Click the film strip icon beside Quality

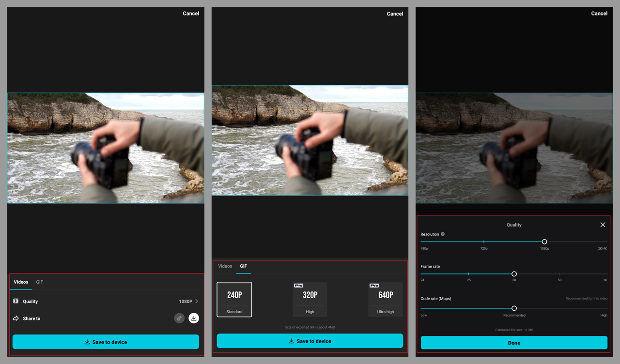(15, 301)
